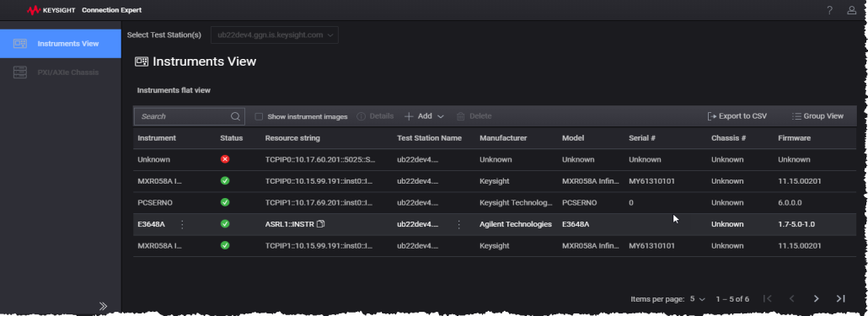Screen dimensions: 868x316
Task: Select the Instruments View sidebar tab
Action: coord(61,44)
